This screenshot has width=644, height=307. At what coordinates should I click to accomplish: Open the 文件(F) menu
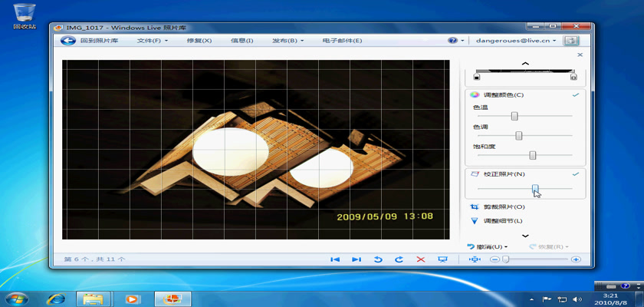pyautogui.click(x=153, y=40)
